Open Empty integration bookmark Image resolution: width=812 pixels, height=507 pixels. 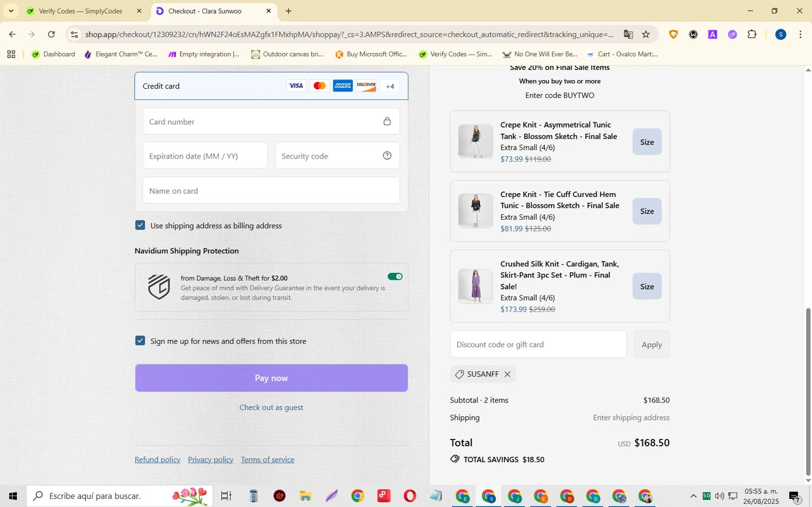point(204,54)
